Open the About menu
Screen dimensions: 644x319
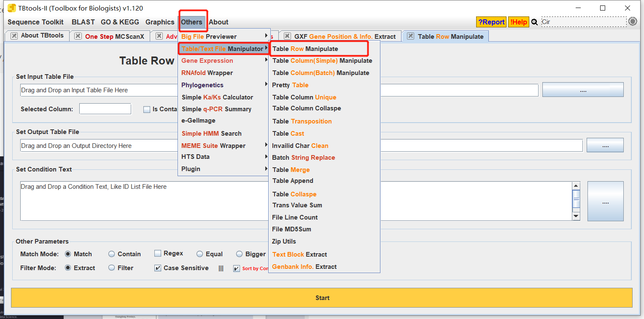pyautogui.click(x=218, y=22)
